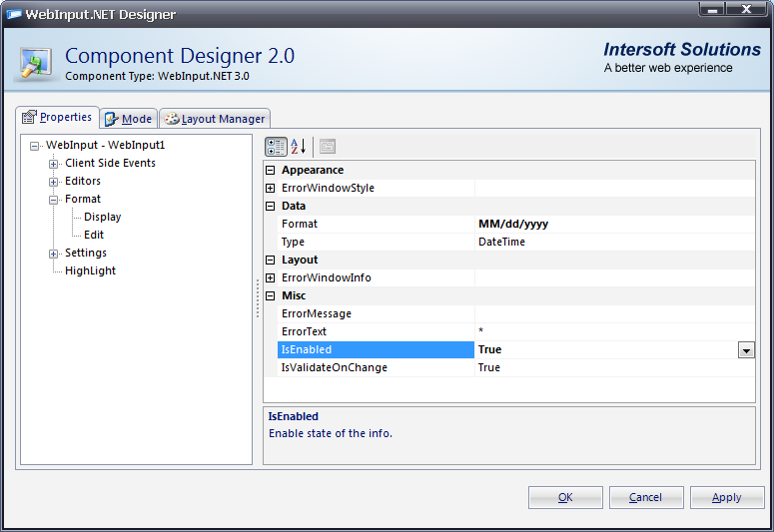Collapse the Format tree node
Viewport: 774px width, 532px height.
[x=54, y=200]
